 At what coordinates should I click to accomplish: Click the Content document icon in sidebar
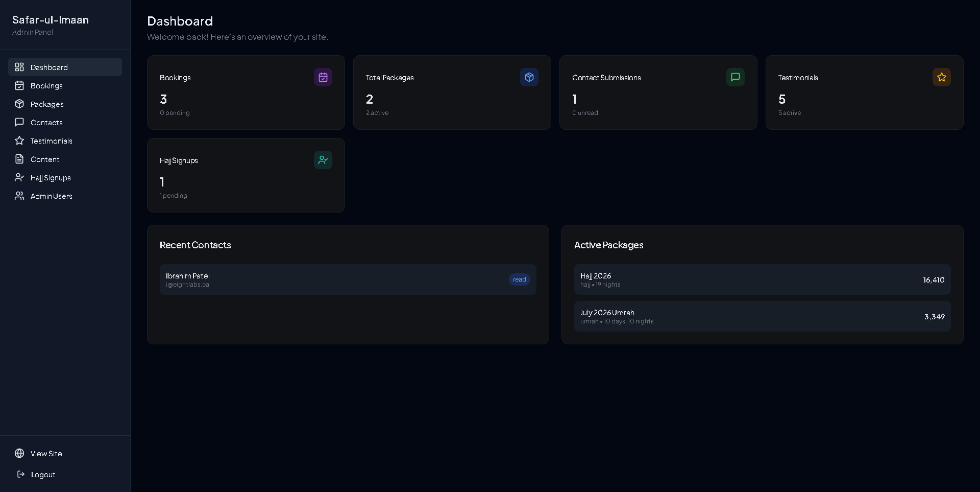19,159
